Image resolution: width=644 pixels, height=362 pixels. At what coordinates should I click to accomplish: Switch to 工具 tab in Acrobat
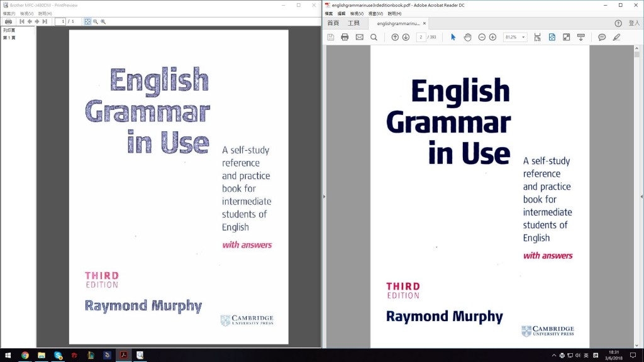pyautogui.click(x=353, y=23)
